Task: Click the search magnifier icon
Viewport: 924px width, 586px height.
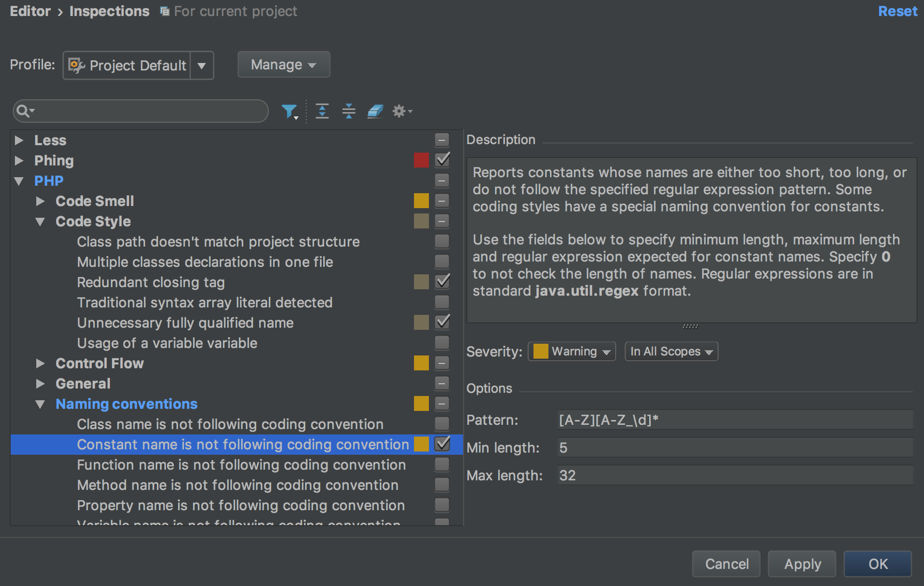Action: 23,111
